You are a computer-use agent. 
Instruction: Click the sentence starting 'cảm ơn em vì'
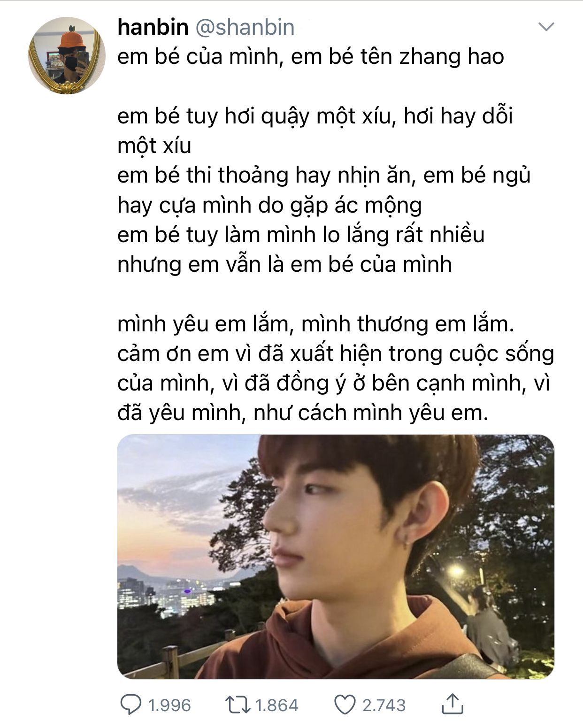click(x=336, y=383)
